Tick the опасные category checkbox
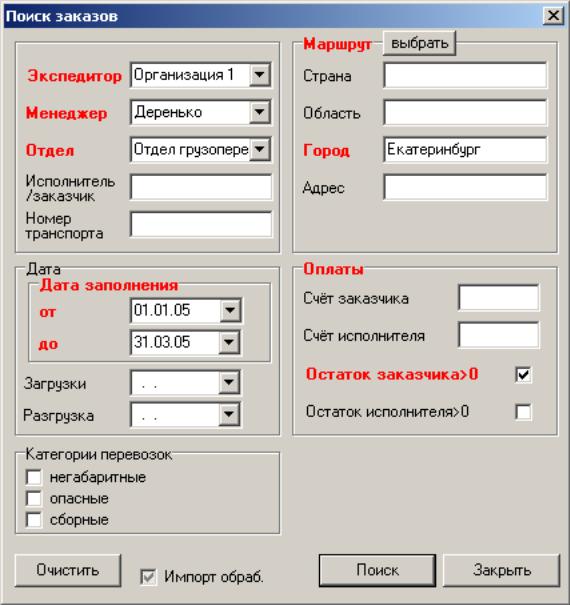Image resolution: width=570 pixels, height=605 pixels. [x=34, y=498]
